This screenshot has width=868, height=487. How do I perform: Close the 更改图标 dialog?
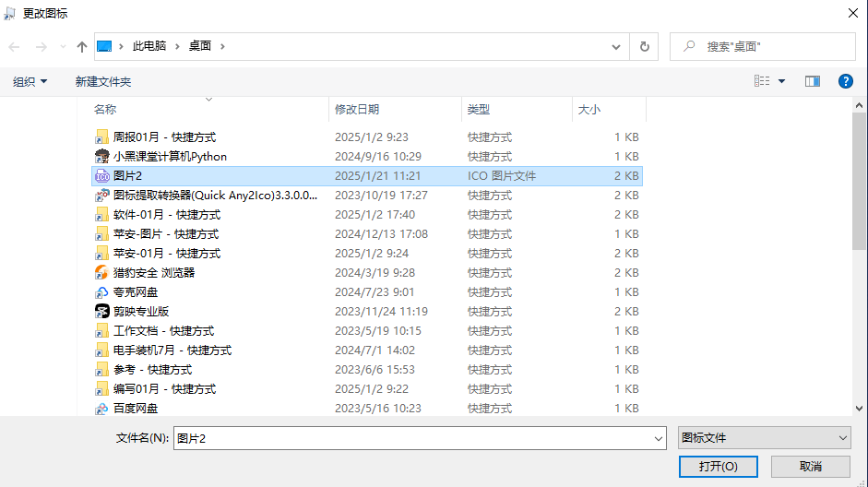[853, 13]
